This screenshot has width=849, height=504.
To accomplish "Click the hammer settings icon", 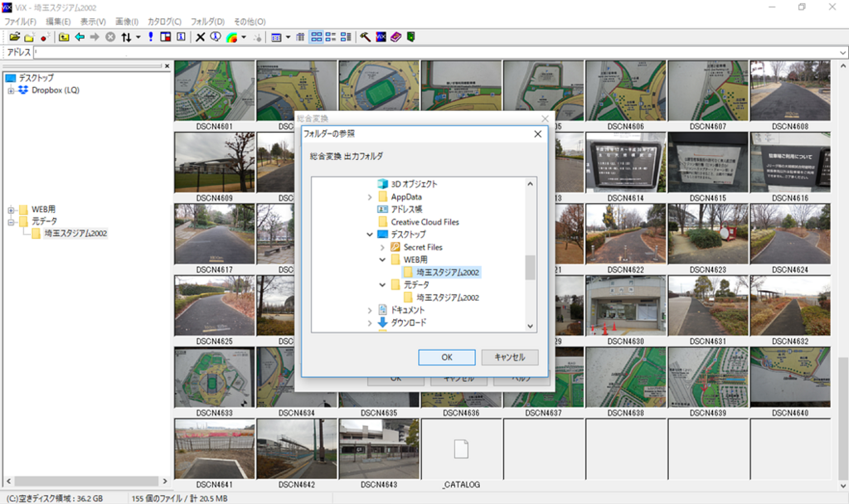I will point(366,36).
